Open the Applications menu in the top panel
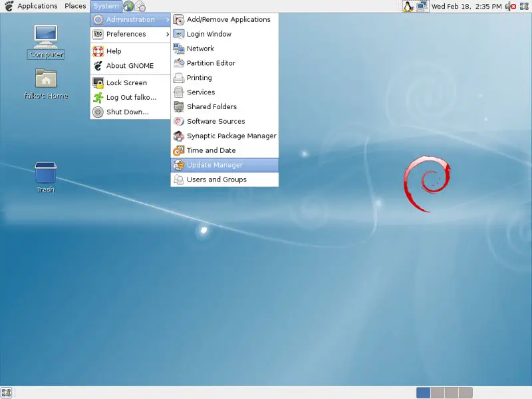This screenshot has width=532, height=399. click(37, 6)
